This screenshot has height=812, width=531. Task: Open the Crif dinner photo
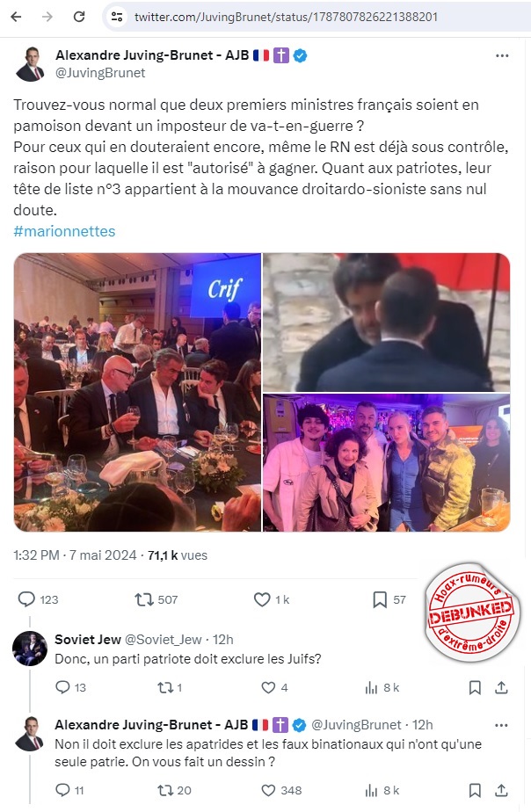137,392
